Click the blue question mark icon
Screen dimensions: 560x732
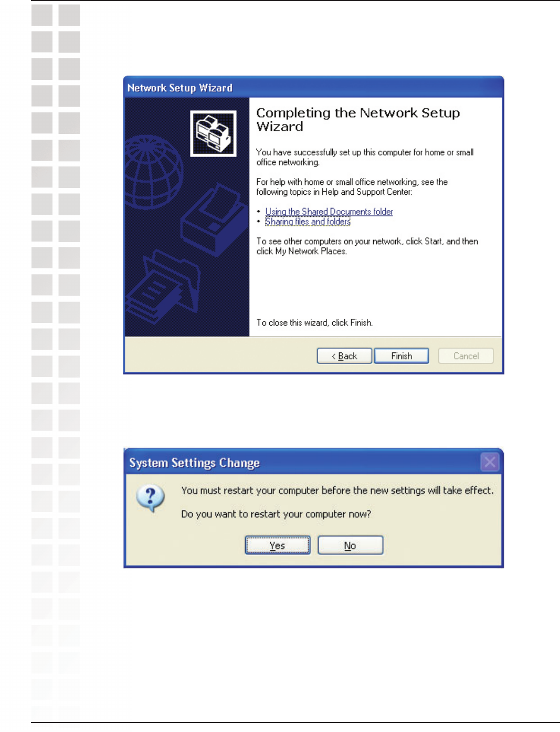coord(151,498)
